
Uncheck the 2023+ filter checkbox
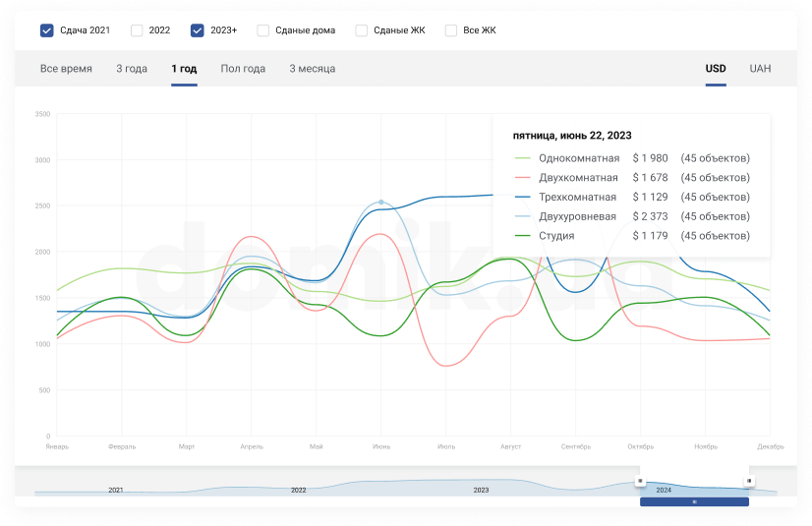pos(198,30)
